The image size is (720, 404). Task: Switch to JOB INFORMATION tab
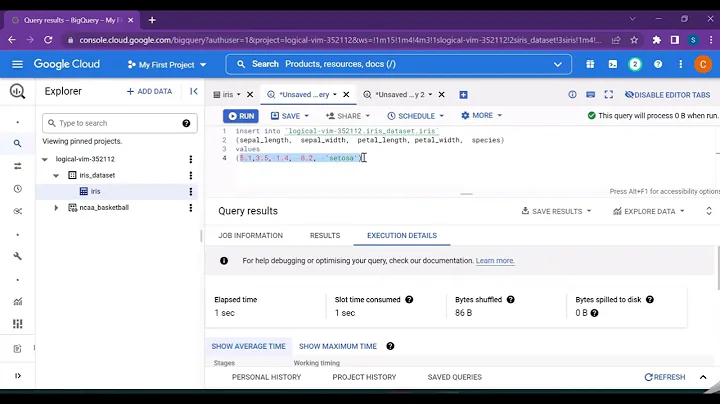click(x=251, y=236)
